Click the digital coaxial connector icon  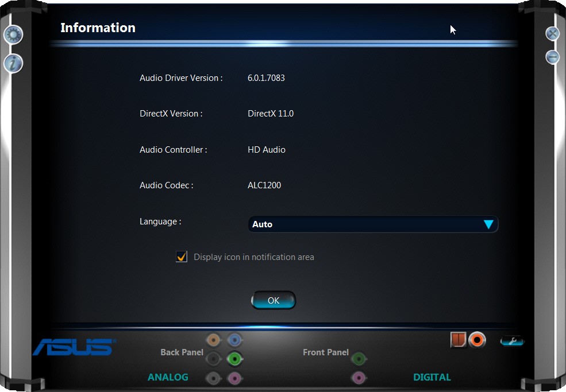tap(477, 340)
